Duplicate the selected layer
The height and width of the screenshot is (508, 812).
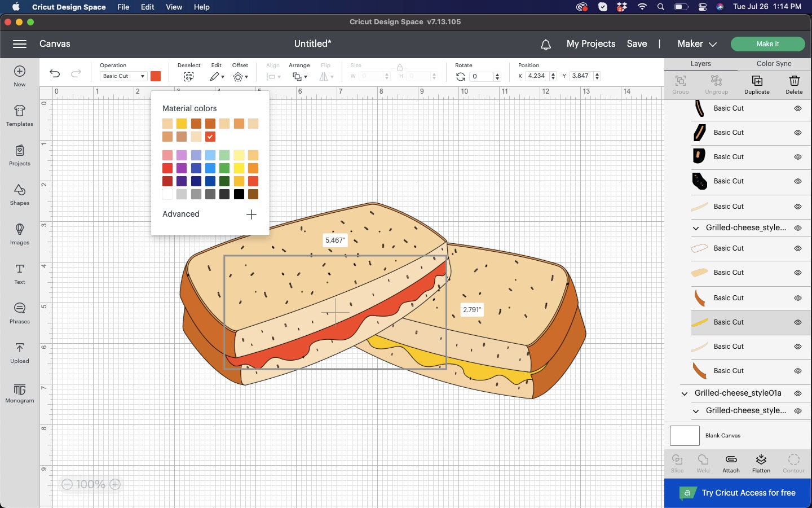[757, 84]
